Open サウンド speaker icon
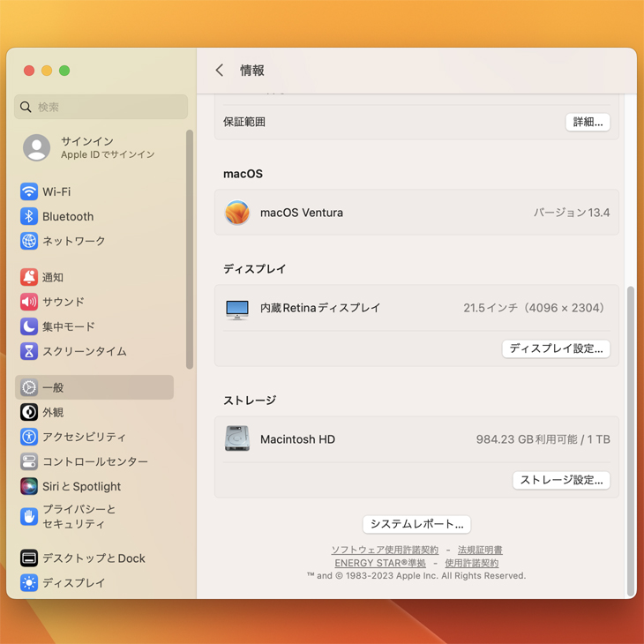 point(29,302)
